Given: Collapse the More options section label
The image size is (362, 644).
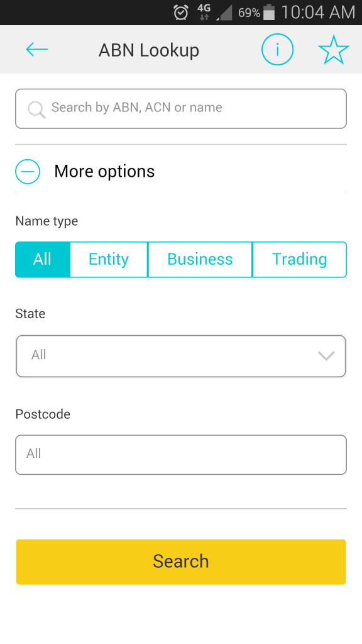Looking at the screenshot, I should (104, 171).
